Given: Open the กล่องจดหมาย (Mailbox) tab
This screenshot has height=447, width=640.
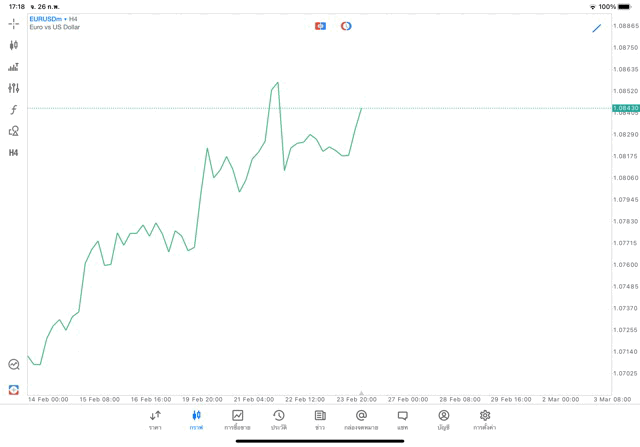Looking at the screenshot, I should pyautogui.click(x=361, y=419).
